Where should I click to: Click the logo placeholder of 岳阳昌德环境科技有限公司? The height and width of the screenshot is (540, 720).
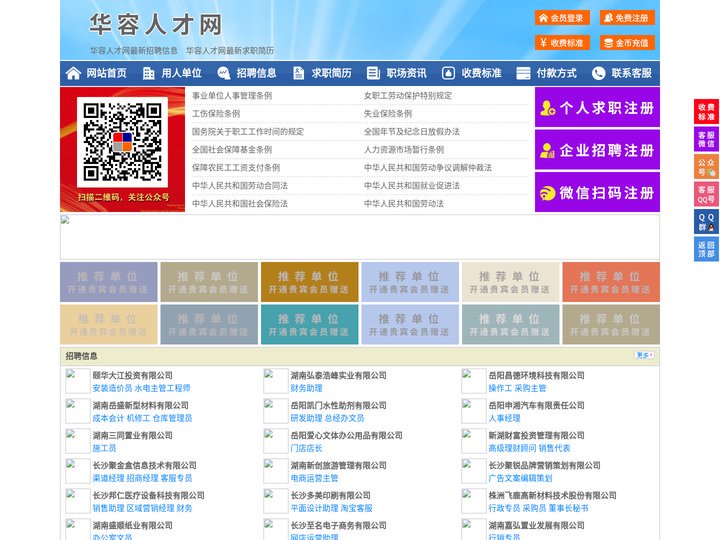[473, 381]
